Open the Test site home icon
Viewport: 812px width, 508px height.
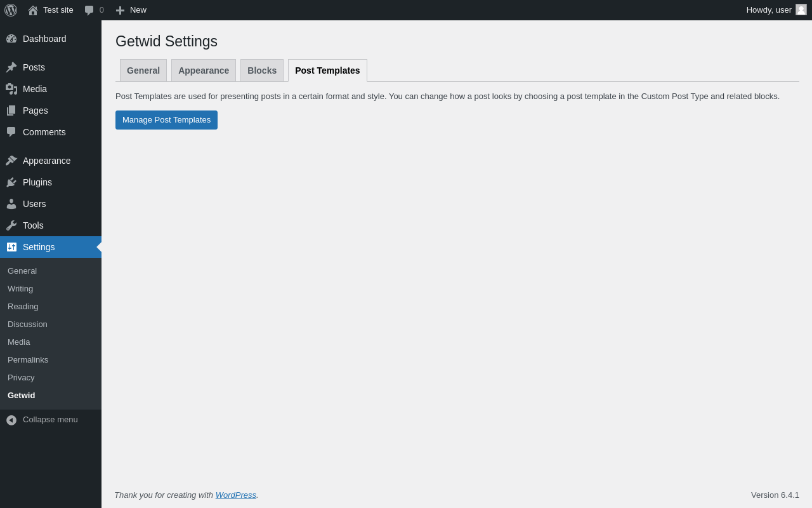33,10
